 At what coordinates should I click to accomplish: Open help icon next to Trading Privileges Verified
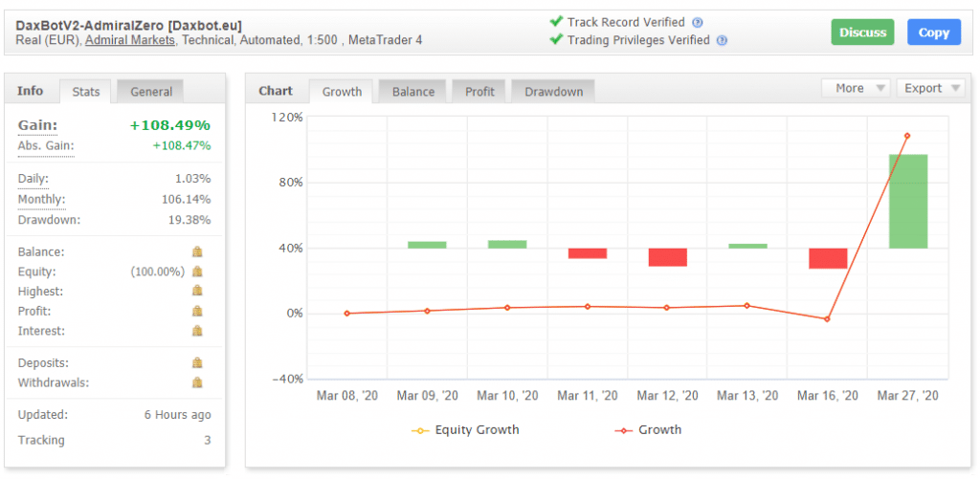tap(722, 40)
